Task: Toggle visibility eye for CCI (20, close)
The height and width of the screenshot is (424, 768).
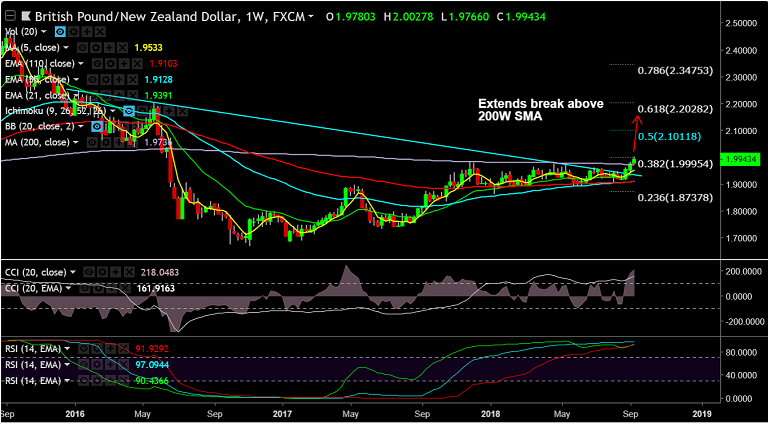Action: click(x=89, y=272)
